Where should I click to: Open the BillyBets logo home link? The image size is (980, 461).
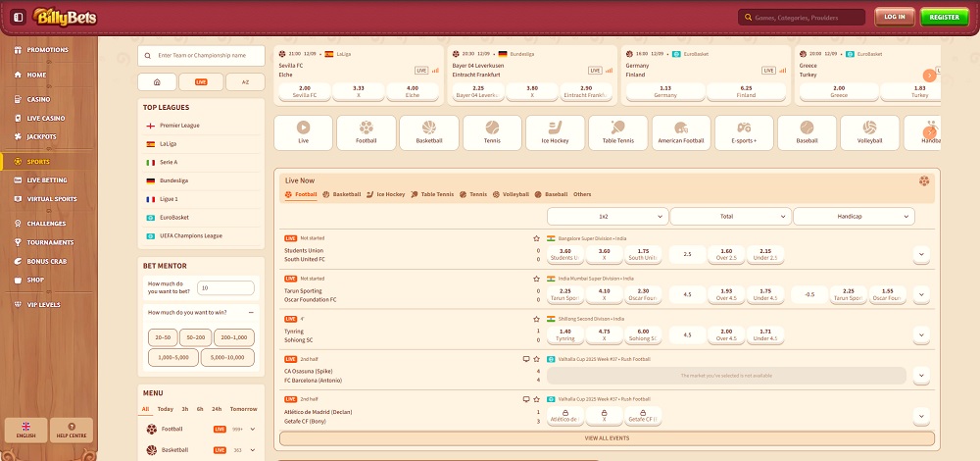pos(65,17)
